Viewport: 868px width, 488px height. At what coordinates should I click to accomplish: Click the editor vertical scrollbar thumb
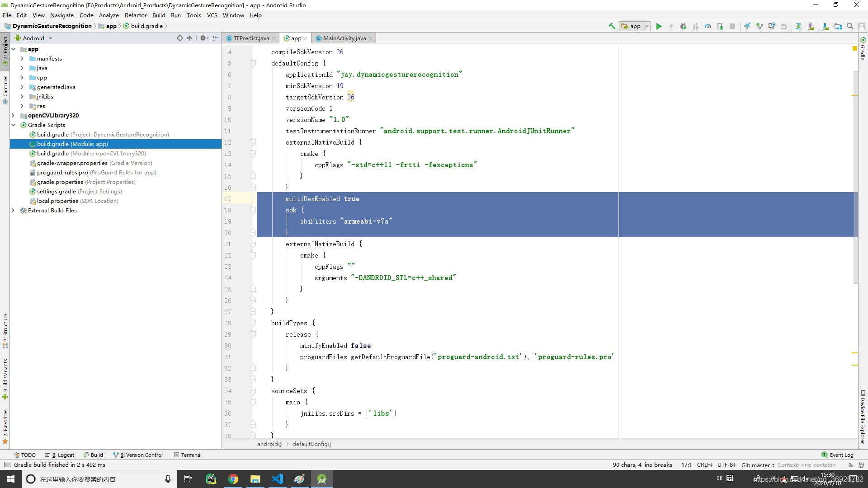coord(855,177)
